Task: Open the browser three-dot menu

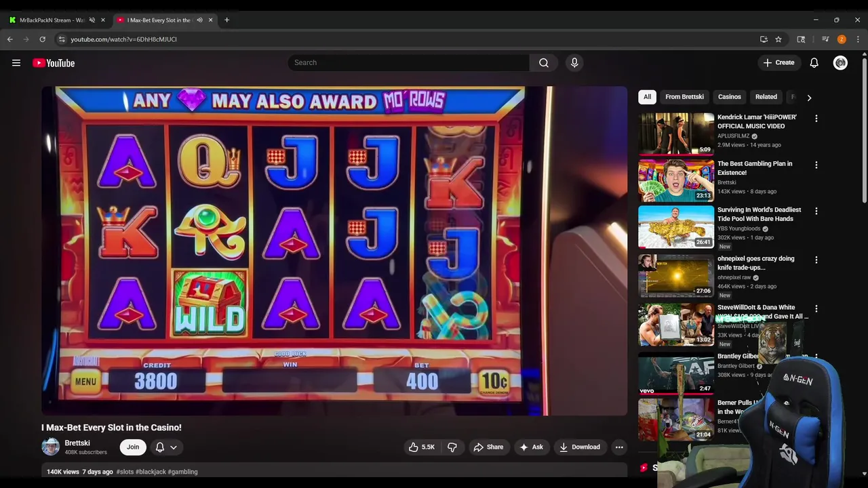Action: (x=858, y=39)
